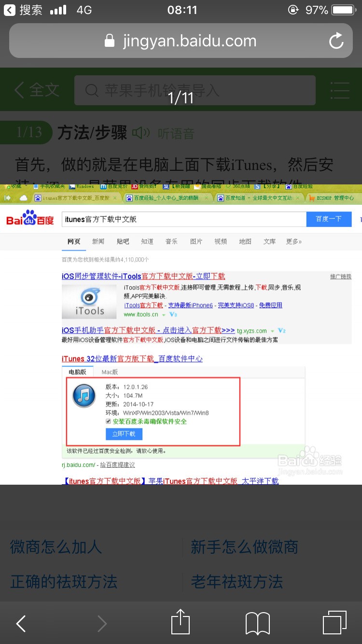Click the itunes官方下载中文版 search field
The image size is (362, 644).
coord(184,219)
